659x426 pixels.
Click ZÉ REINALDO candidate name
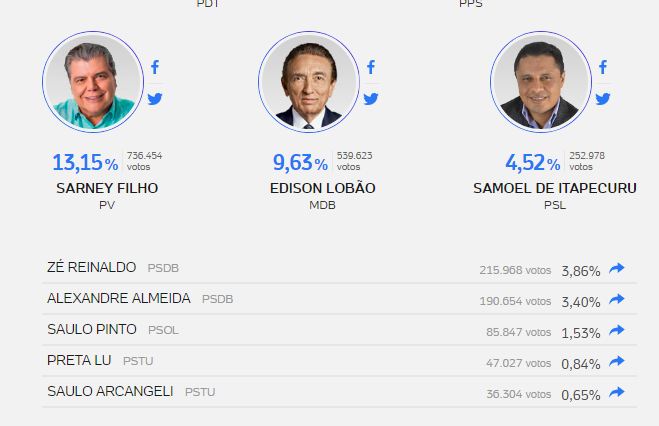93,268
